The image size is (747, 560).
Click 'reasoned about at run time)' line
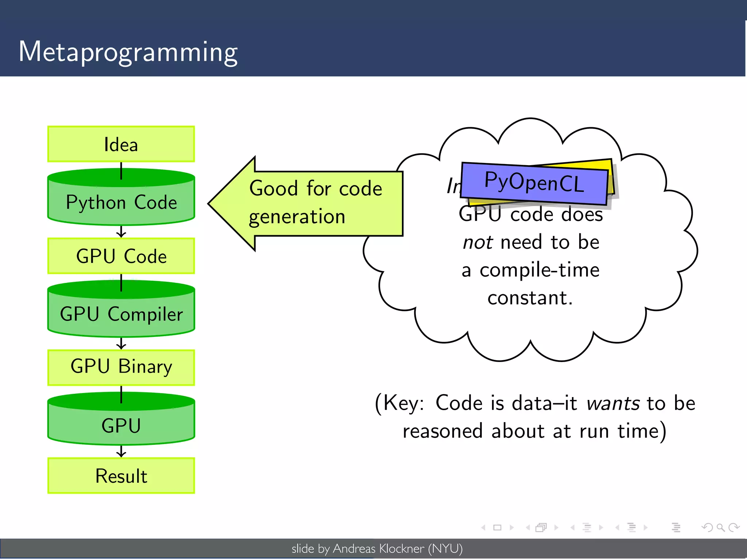coord(535,431)
